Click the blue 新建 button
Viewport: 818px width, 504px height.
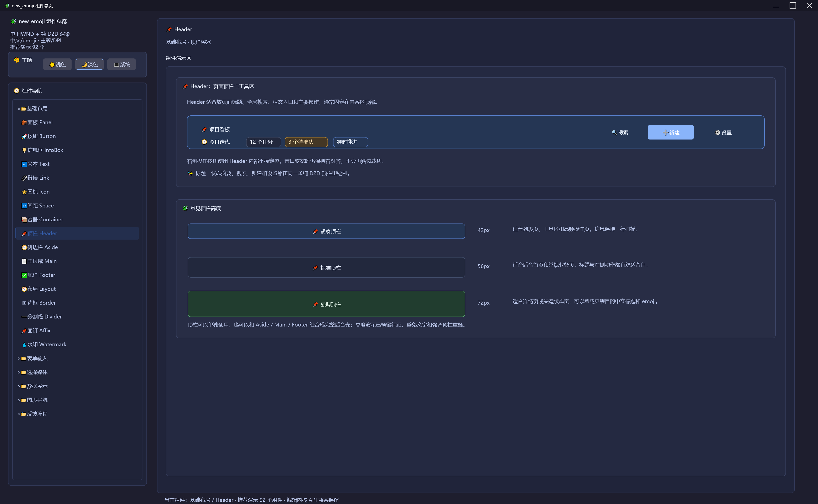(x=671, y=132)
